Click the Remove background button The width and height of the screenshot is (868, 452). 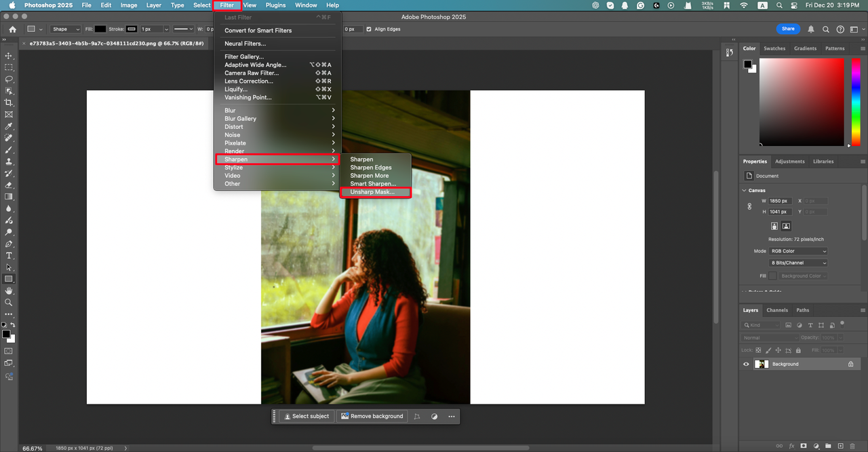coord(372,416)
